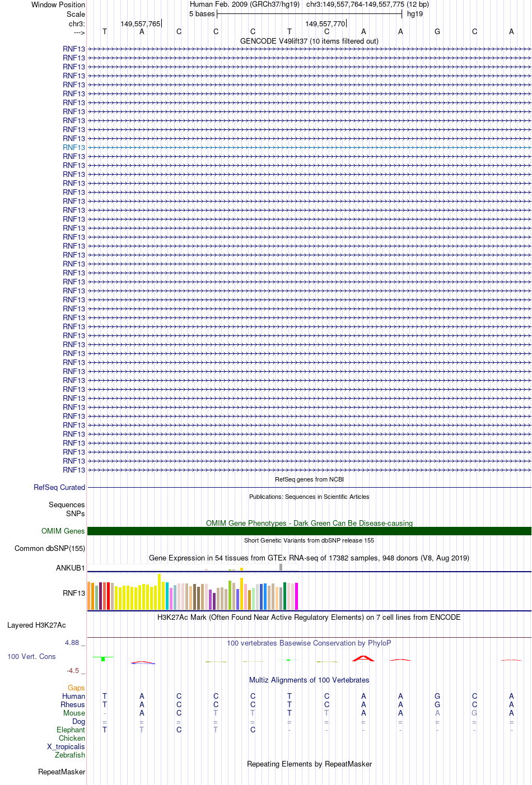Click the gray bar in the ANKUB1 expression row

pos(281,567)
